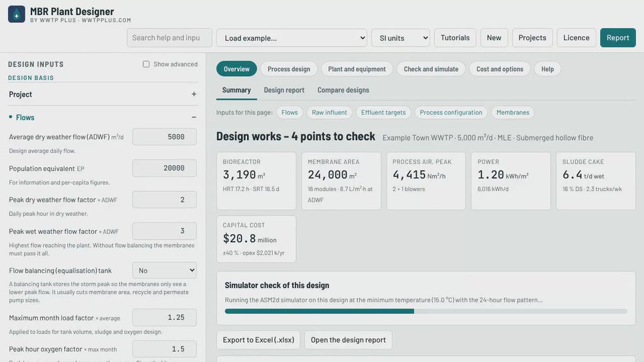Screen dimensions: 644x362
Task: Click the Power summary card
Action: 511,181
